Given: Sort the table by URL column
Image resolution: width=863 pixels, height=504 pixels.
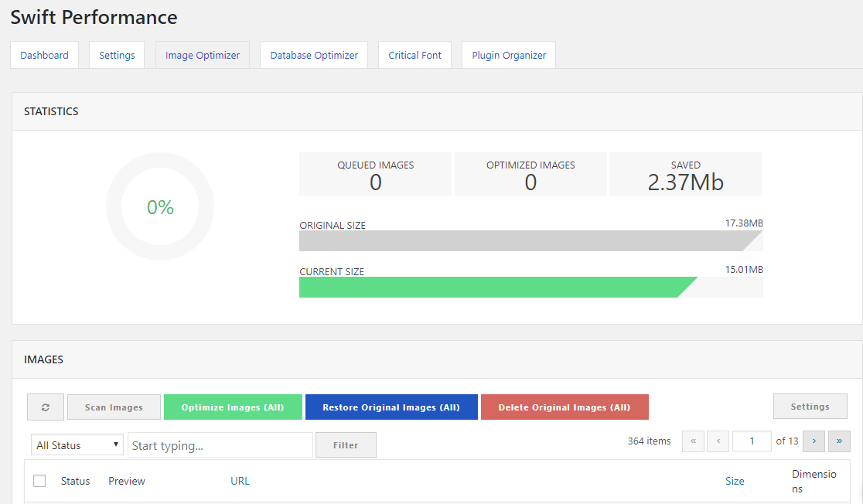Looking at the screenshot, I should coord(240,481).
